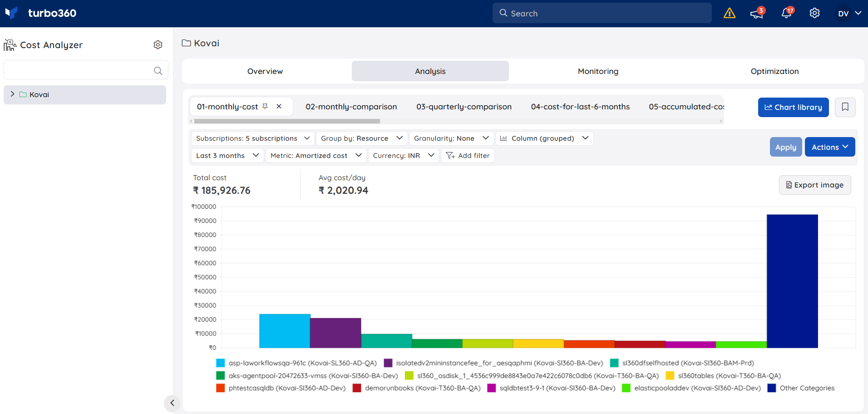Unpin the 01-monthly-cost tab
This screenshot has width=868, height=414.
coord(265,106)
